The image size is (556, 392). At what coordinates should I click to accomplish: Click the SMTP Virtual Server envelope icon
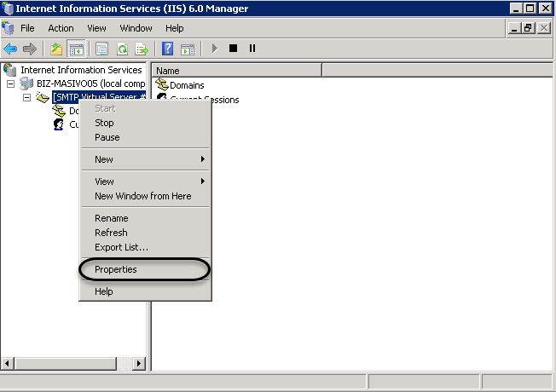(43, 97)
